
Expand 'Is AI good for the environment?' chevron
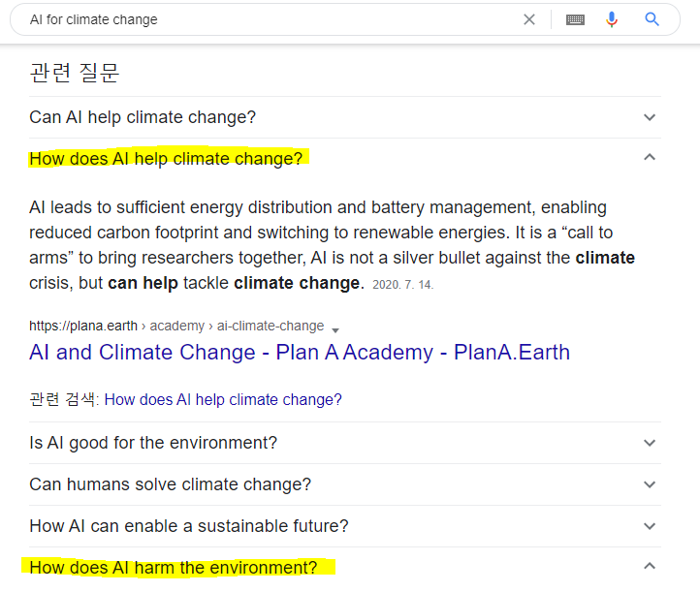(x=650, y=443)
